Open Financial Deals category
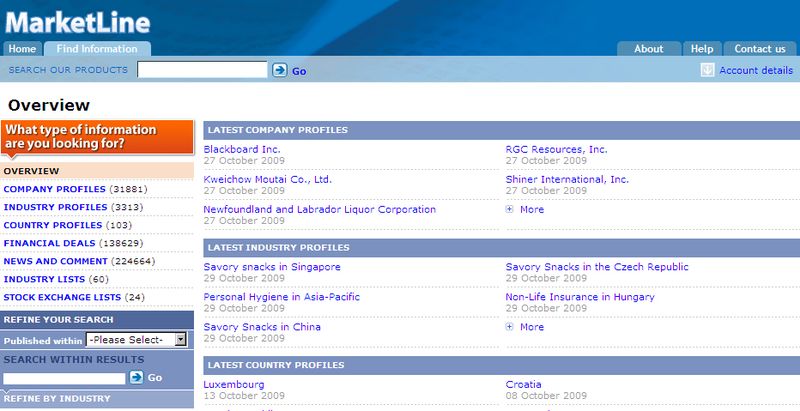Screen dimensions: 800x411 pyautogui.click(x=49, y=243)
